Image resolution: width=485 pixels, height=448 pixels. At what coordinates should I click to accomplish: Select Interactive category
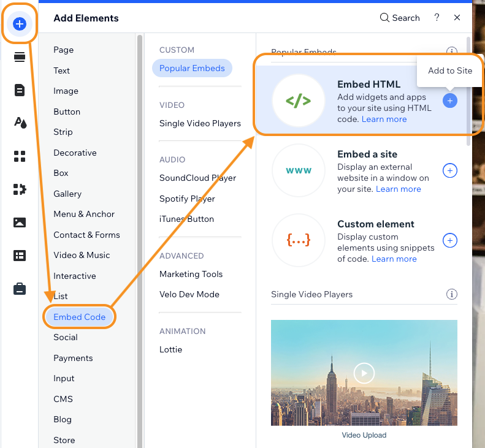point(75,276)
